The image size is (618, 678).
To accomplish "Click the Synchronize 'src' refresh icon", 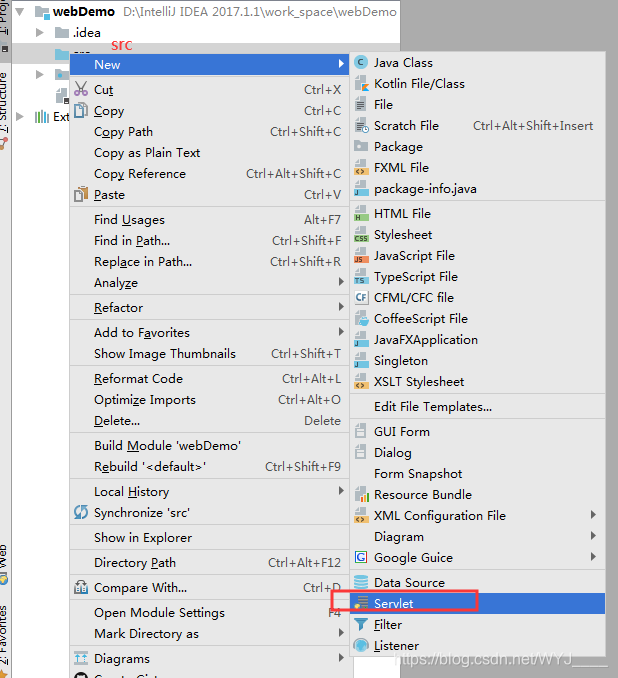I will click(81, 512).
